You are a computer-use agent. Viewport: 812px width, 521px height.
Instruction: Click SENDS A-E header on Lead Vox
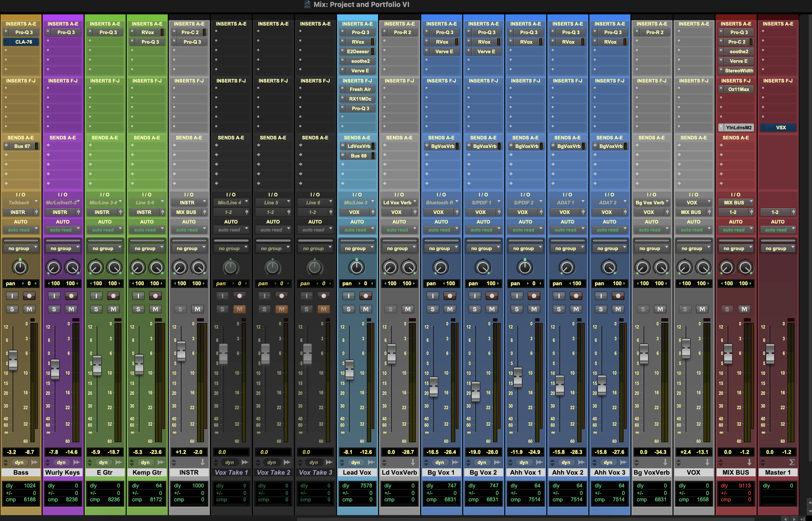357,138
